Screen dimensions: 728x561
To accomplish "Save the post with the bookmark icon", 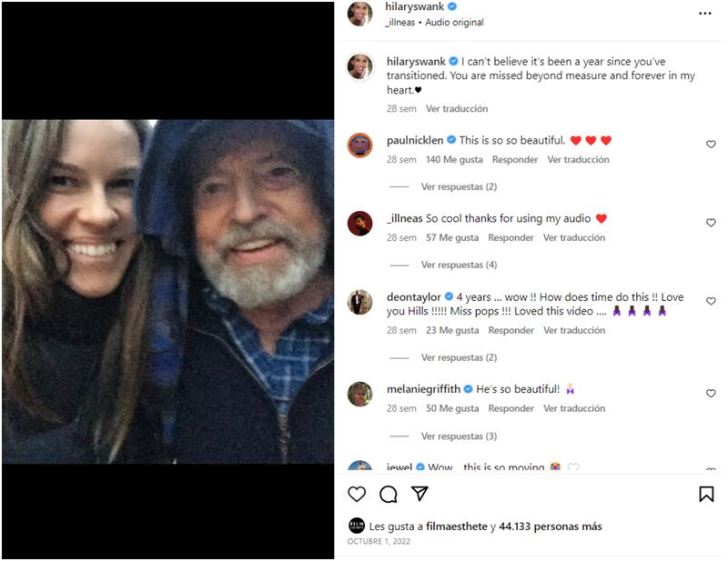I will pyautogui.click(x=705, y=492).
